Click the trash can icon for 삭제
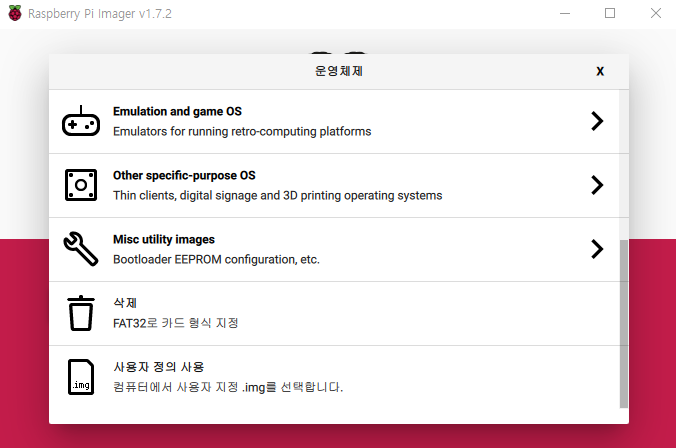This screenshot has width=676, height=448. (x=81, y=313)
